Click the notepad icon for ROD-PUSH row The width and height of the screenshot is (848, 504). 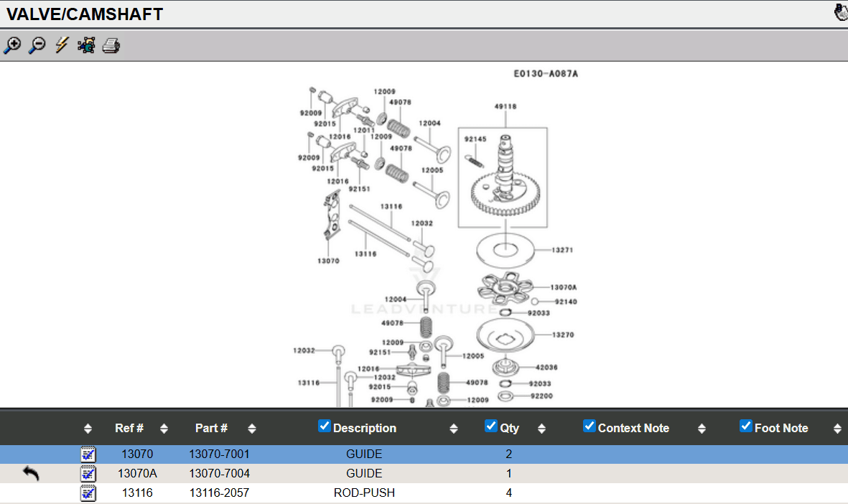tap(88, 493)
